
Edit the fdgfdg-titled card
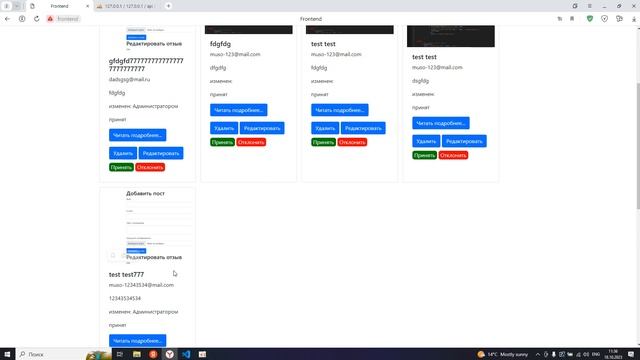[262, 128]
